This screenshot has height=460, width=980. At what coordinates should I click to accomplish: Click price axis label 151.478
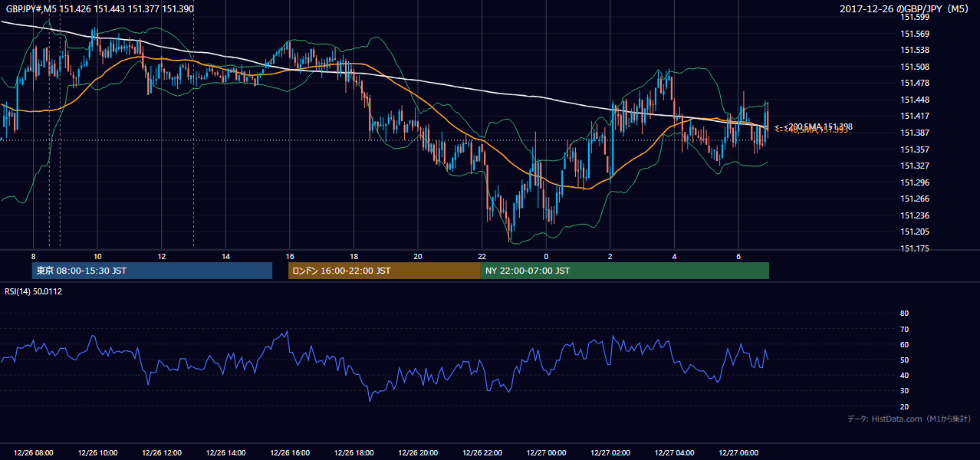click(915, 83)
